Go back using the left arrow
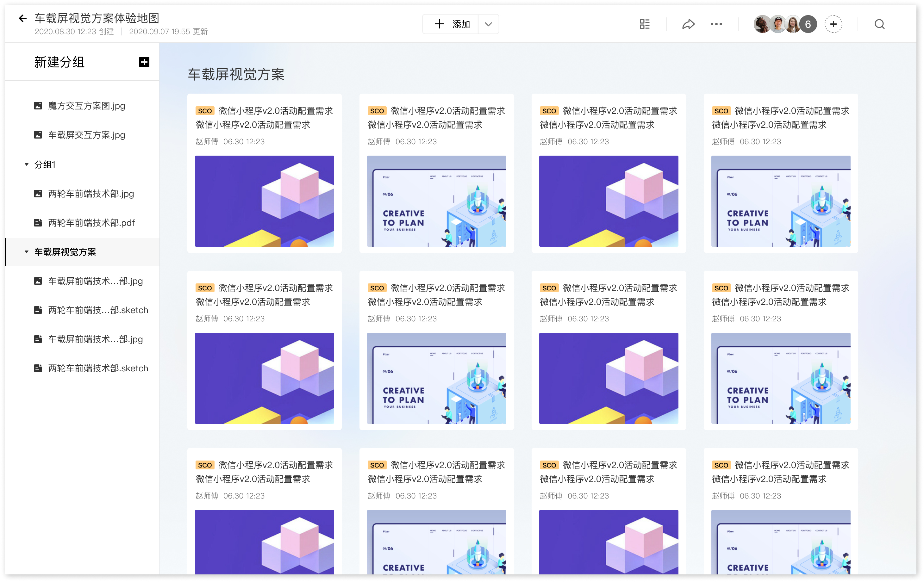 pos(23,18)
